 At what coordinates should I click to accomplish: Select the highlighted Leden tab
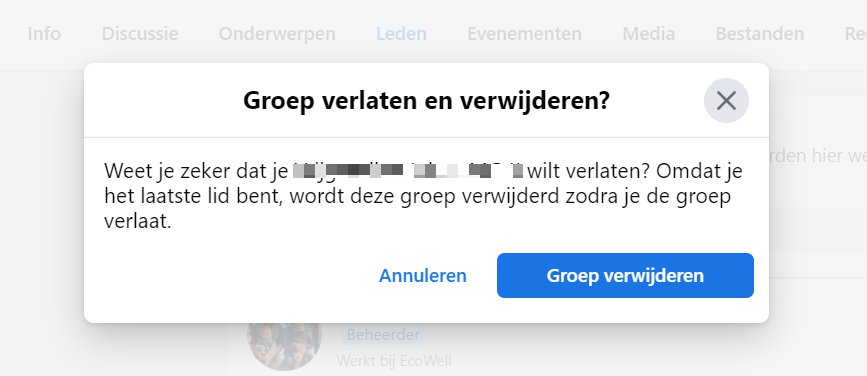click(401, 34)
